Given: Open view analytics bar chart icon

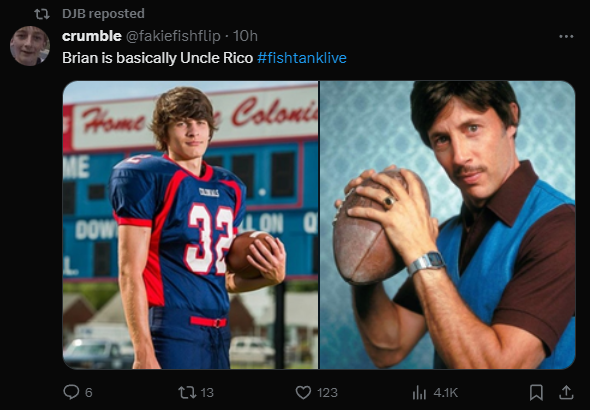Looking at the screenshot, I should (419, 393).
